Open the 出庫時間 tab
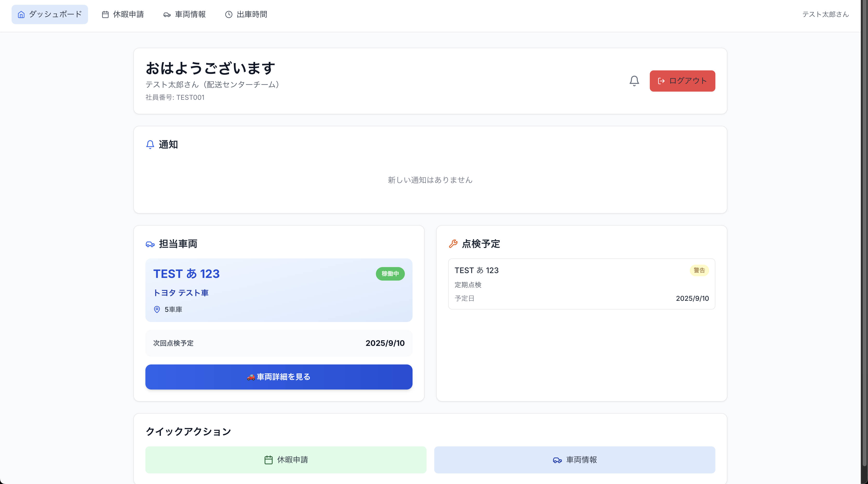The height and width of the screenshot is (484, 868). point(246,14)
